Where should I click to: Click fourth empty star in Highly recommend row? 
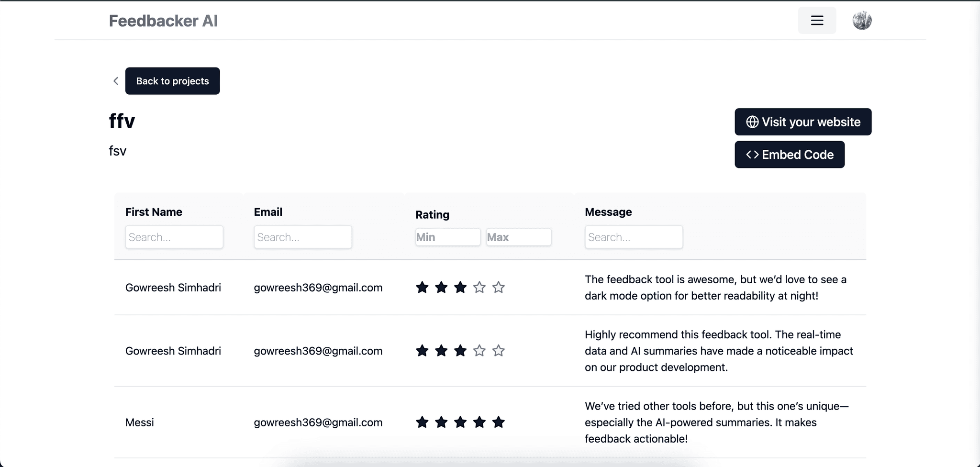point(479,351)
